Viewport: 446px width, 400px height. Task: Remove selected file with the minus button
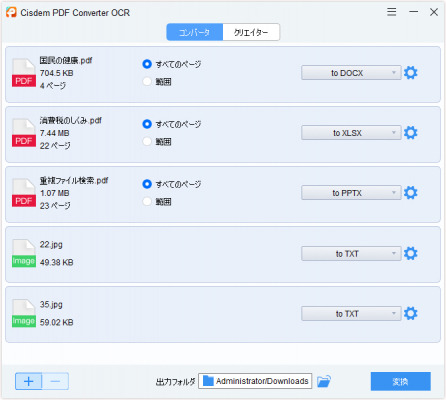tap(55, 381)
